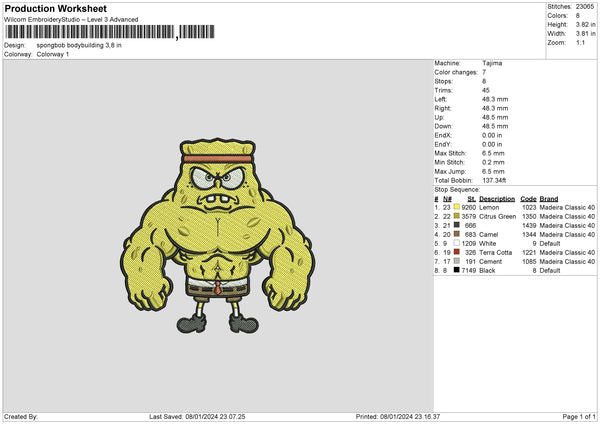This screenshot has width=600, height=424.
Task: Click the Code column header
Action: (x=528, y=199)
